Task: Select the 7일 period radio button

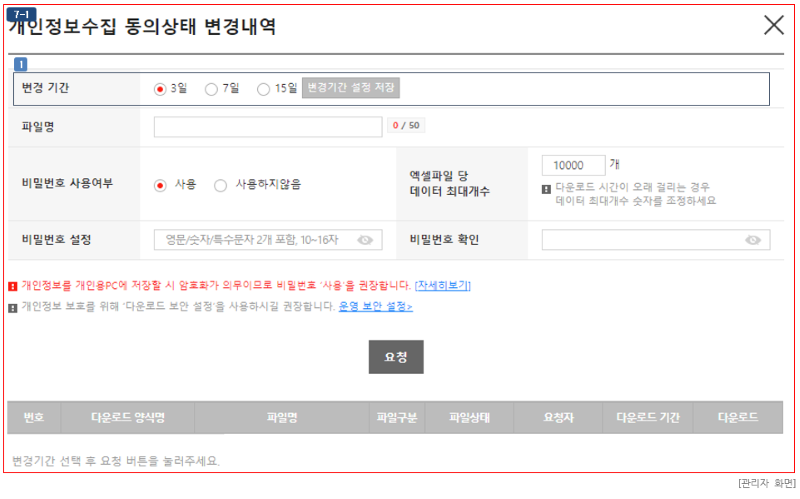Action: pos(211,89)
